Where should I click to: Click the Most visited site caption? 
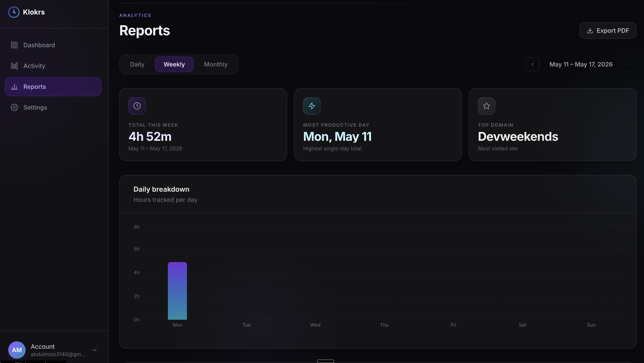point(497,149)
